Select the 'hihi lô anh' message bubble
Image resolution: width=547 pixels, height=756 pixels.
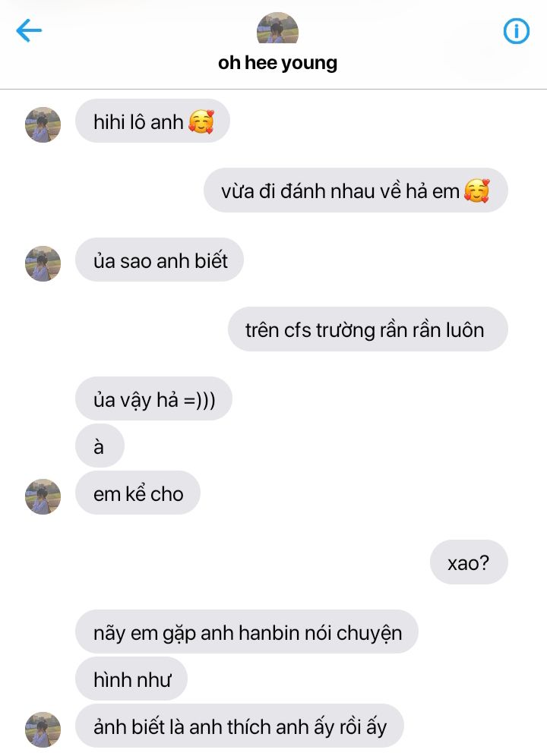153,121
